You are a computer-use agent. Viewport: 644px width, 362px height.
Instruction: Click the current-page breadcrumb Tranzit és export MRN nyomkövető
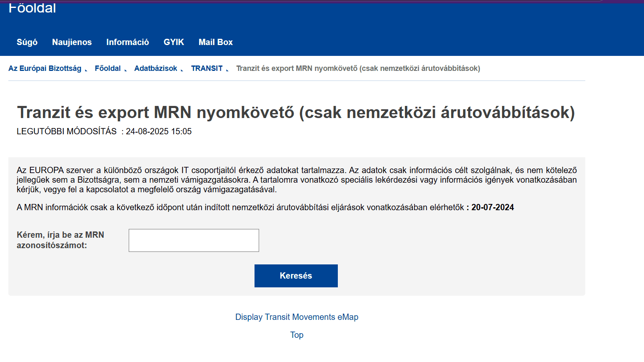[358, 68]
